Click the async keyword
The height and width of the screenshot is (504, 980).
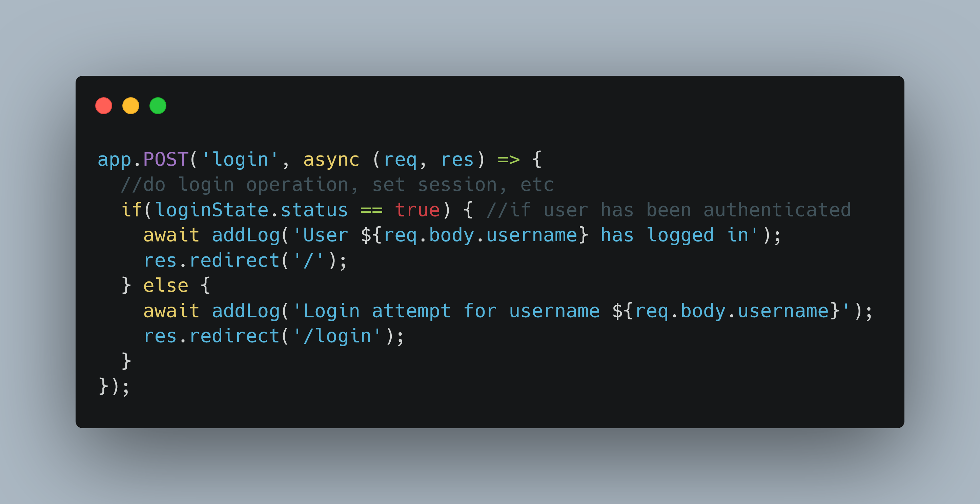point(331,160)
